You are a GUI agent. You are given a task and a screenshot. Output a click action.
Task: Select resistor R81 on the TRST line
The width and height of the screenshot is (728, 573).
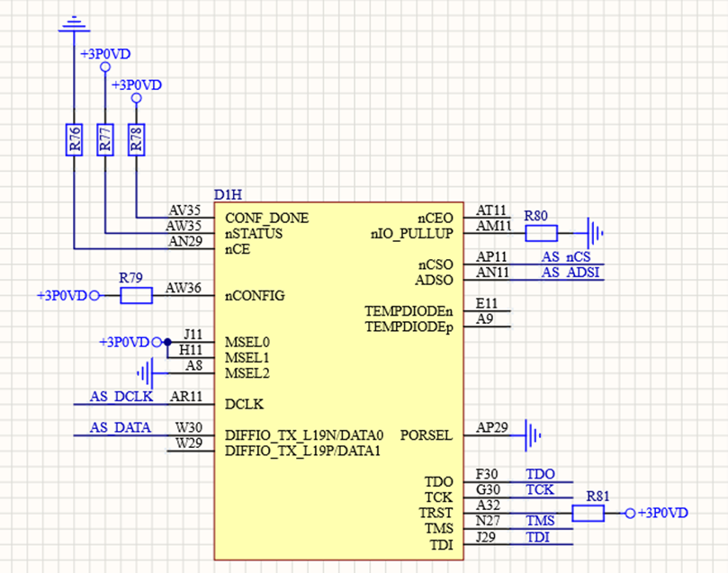(589, 513)
